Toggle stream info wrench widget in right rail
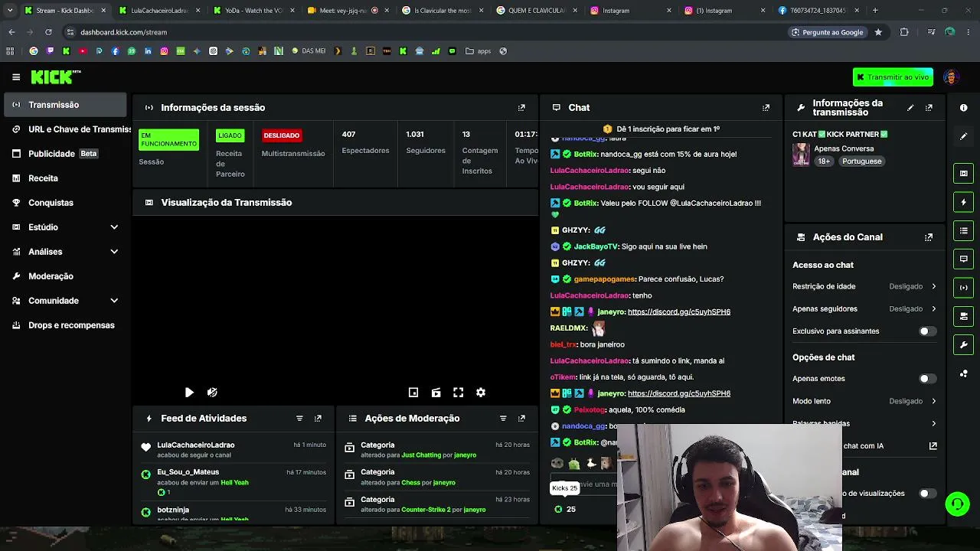980x551 pixels. [963, 345]
